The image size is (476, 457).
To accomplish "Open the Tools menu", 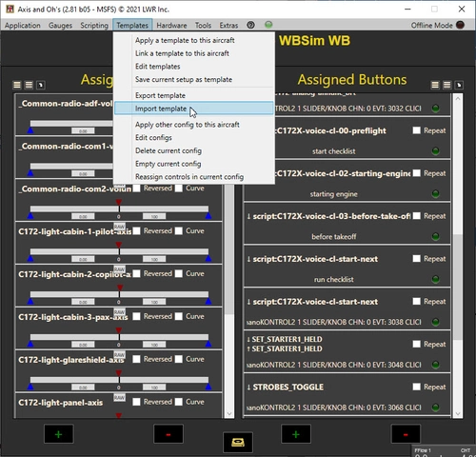I will click(203, 26).
